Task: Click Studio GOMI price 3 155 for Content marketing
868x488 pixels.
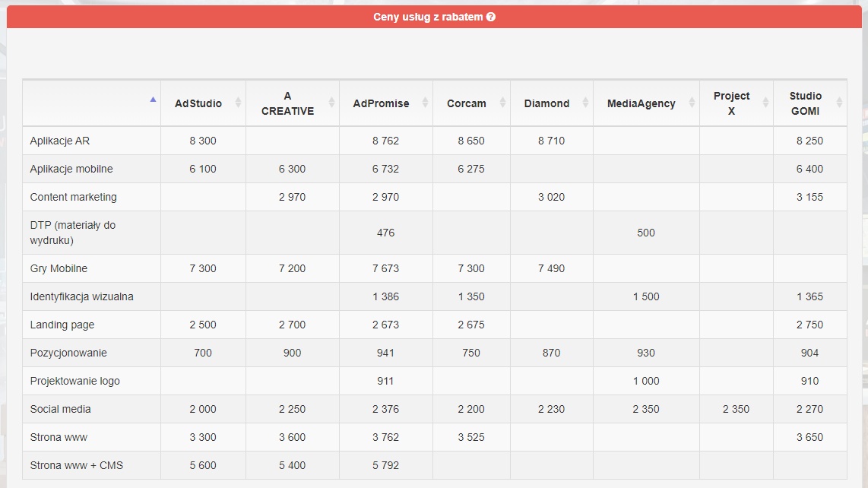Action: click(x=809, y=197)
